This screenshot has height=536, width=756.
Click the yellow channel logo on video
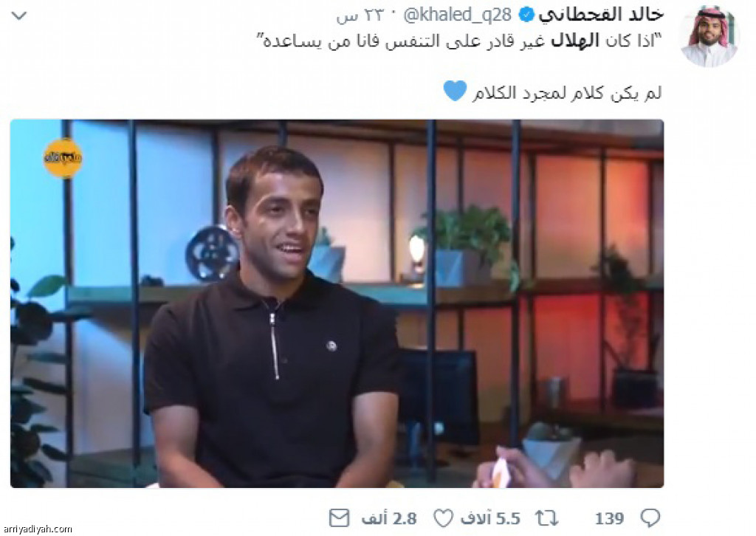click(63, 157)
